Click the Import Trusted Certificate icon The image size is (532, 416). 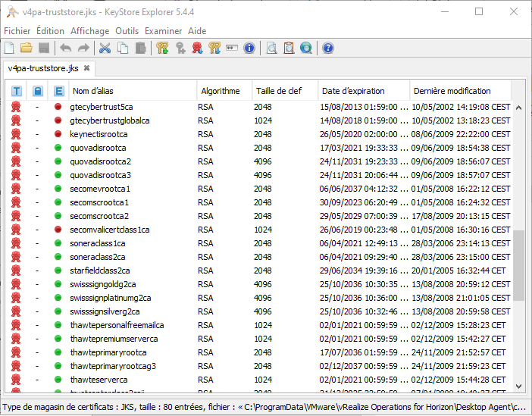point(197,48)
